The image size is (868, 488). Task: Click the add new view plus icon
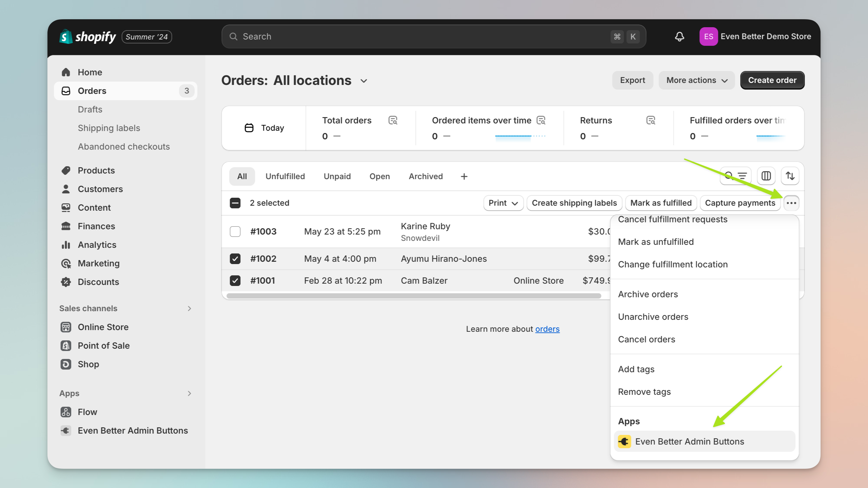click(x=464, y=176)
